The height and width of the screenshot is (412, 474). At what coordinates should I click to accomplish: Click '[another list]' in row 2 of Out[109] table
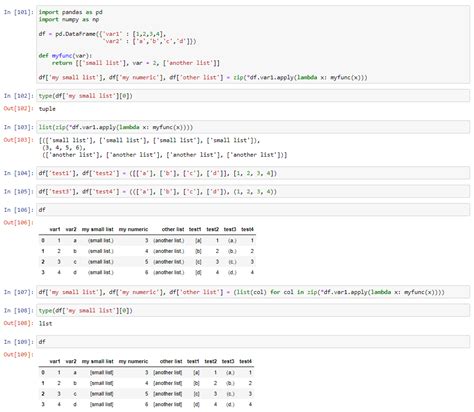(168, 394)
